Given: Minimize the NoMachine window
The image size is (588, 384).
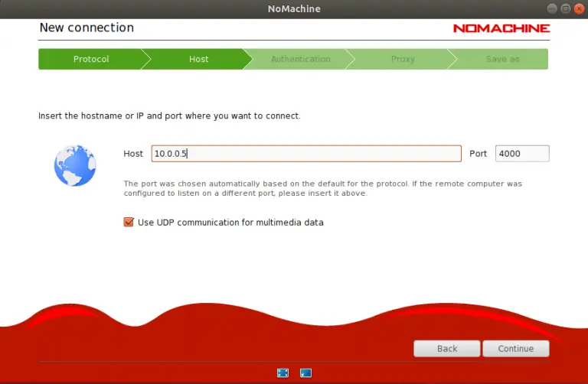Looking at the screenshot, I should tap(551, 8).
